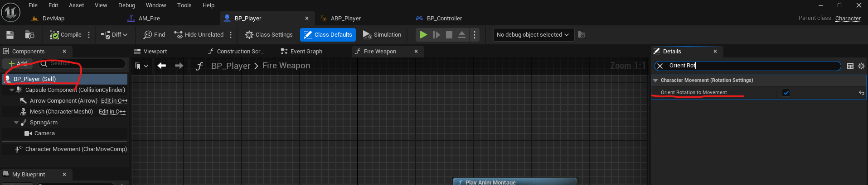Screen dimensions: 868x185
Task: Close the Components panel
Action: [x=64, y=52]
